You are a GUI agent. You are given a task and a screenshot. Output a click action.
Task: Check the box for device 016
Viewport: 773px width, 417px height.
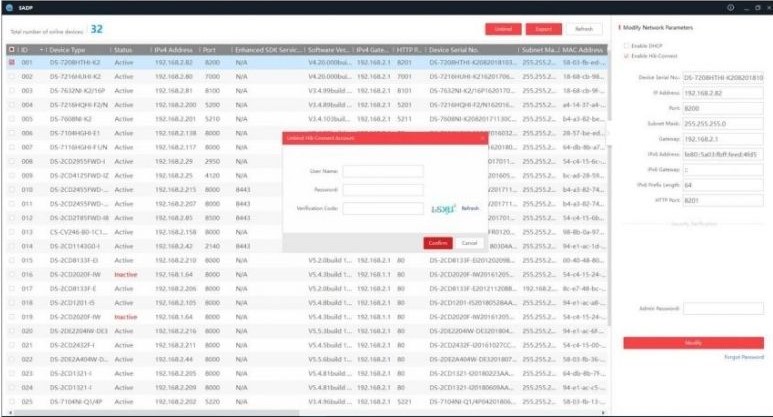11,275
